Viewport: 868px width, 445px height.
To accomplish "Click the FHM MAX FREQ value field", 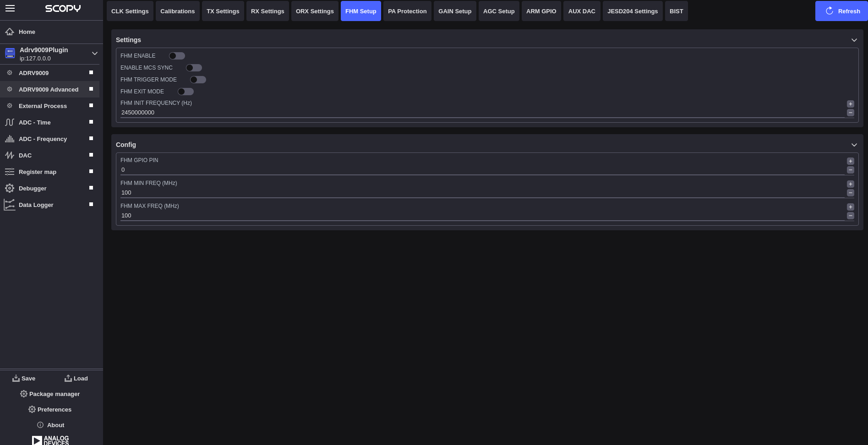I will [482, 216].
